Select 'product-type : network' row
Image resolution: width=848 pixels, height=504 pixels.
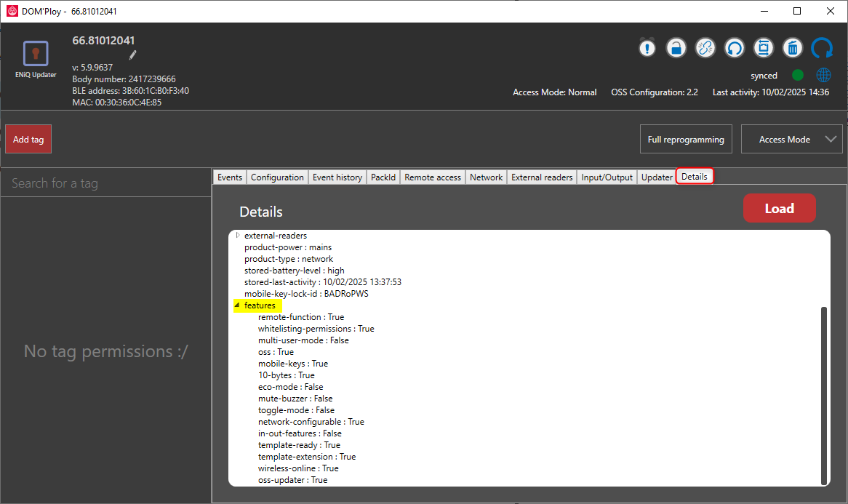pyautogui.click(x=288, y=259)
